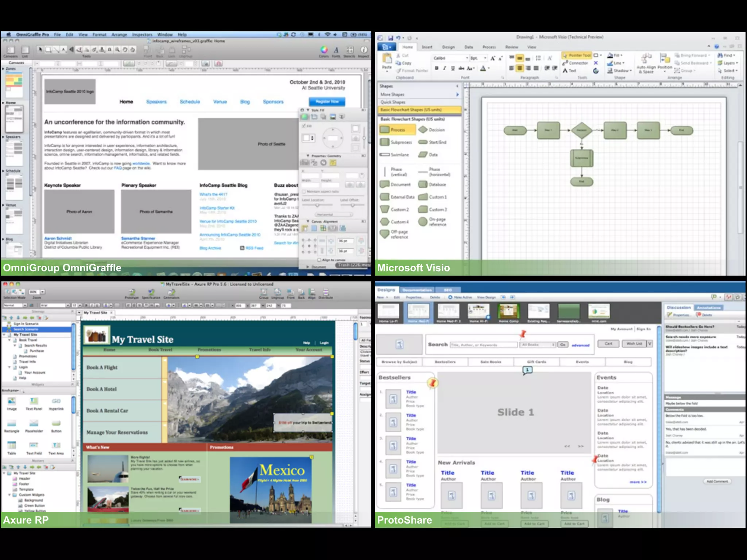The height and width of the screenshot is (560, 747).
Task: Click the Group icon in Axure toolbar
Action: coord(264,294)
